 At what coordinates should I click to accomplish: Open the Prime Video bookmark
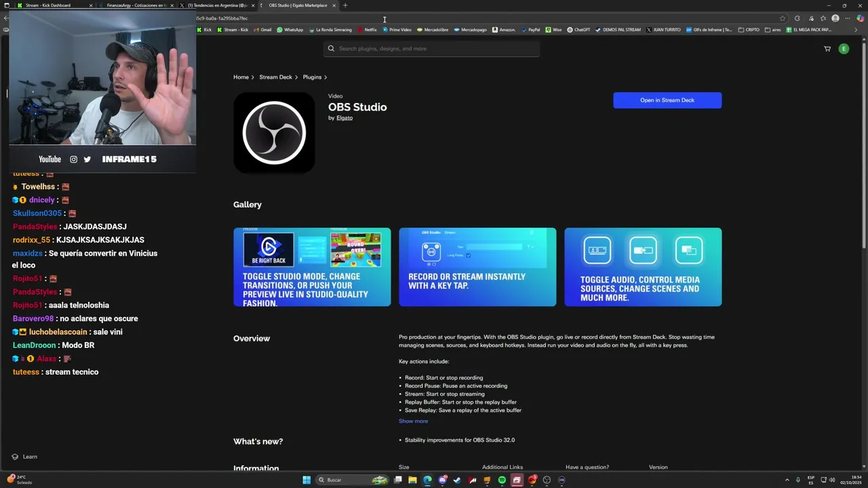[x=397, y=30]
